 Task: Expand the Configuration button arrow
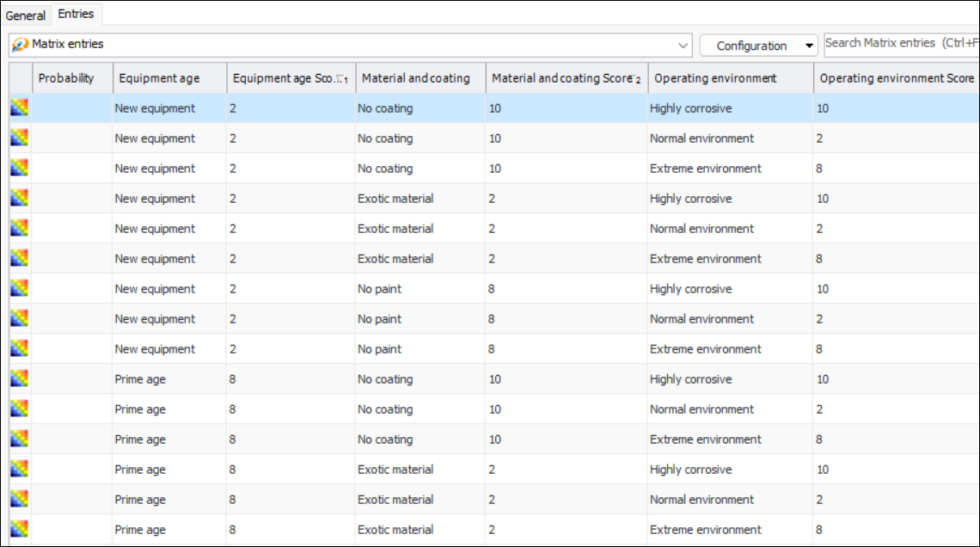(x=809, y=46)
